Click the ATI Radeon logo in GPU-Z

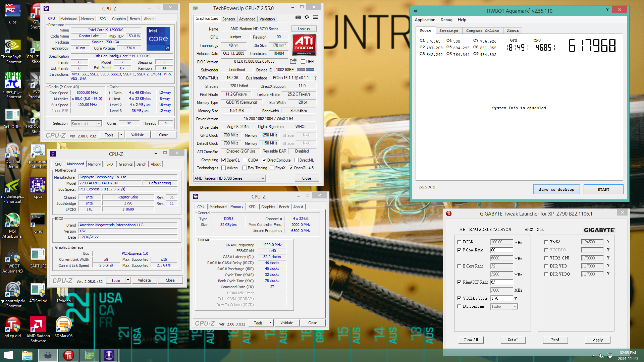point(304,45)
